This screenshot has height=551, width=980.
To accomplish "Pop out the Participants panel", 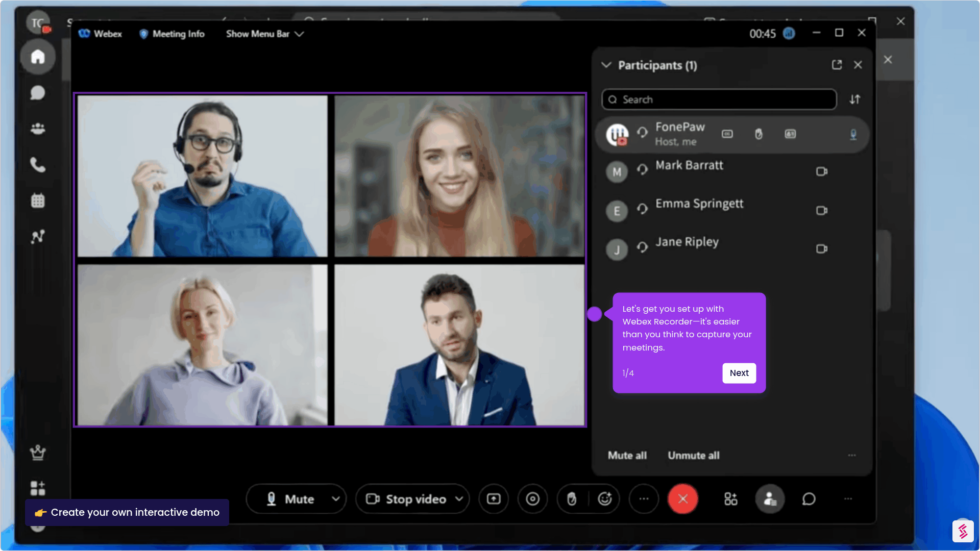I will coord(837,65).
